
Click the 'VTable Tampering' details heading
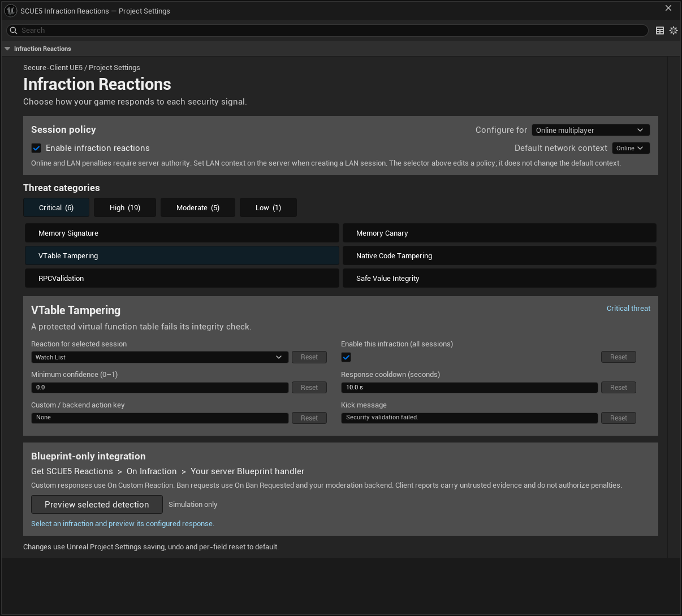[x=76, y=310]
